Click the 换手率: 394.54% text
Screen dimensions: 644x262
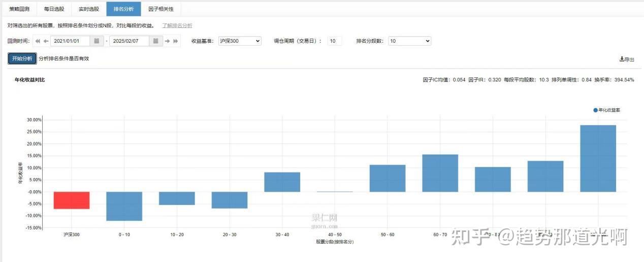pyautogui.click(x=614, y=80)
